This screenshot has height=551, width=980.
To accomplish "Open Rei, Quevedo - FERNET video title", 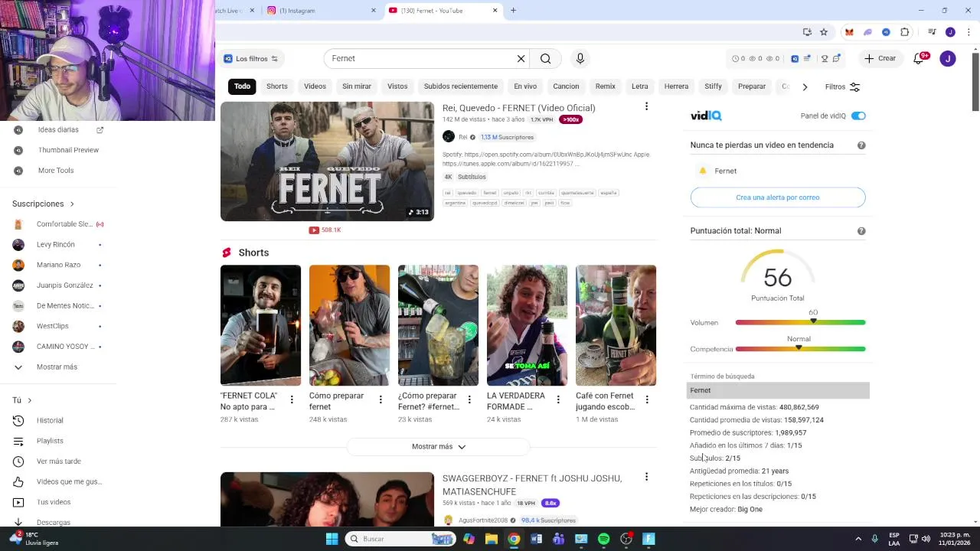I will pyautogui.click(x=519, y=108).
